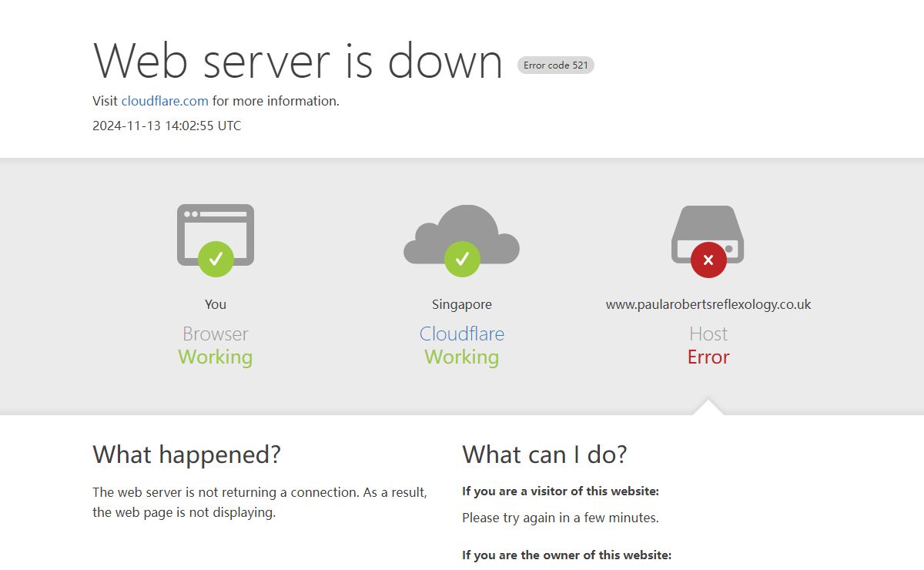Select the Error code 521 badge
924x570 pixels.
(556, 65)
